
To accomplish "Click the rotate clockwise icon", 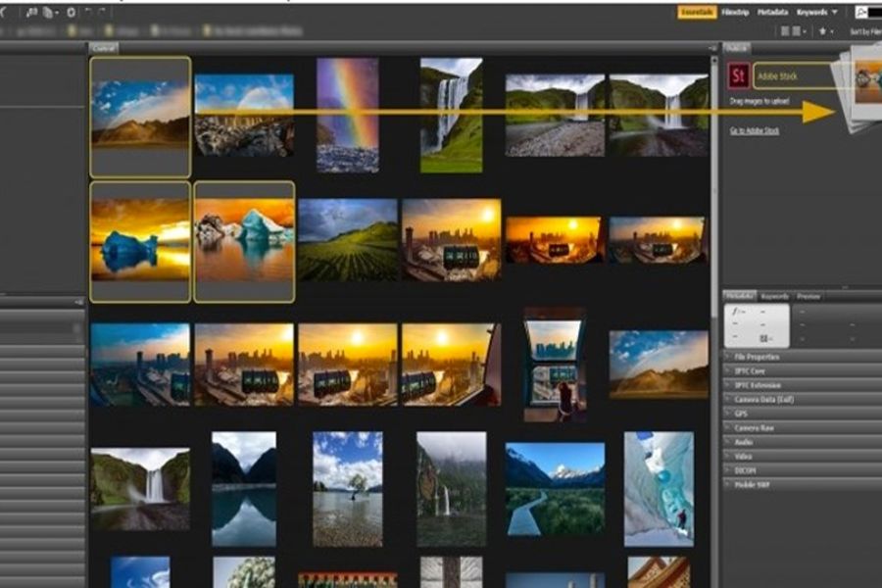I will click(x=103, y=12).
